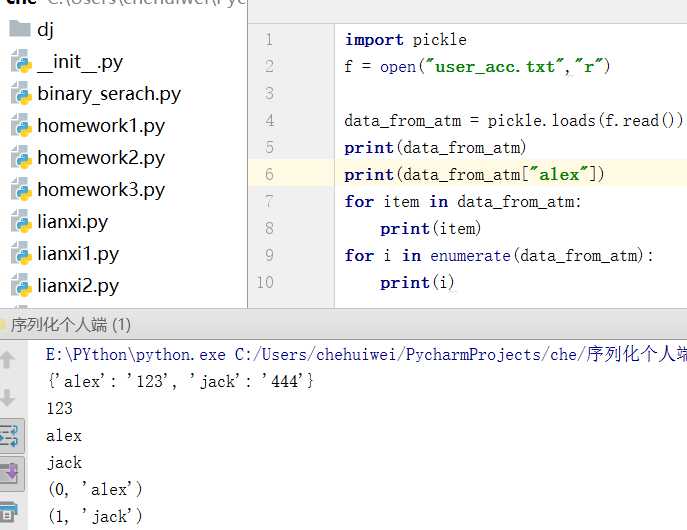This screenshot has height=530, width=687.
Task: Click the enumerate call on line 9
Action: click(x=470, y=256)
